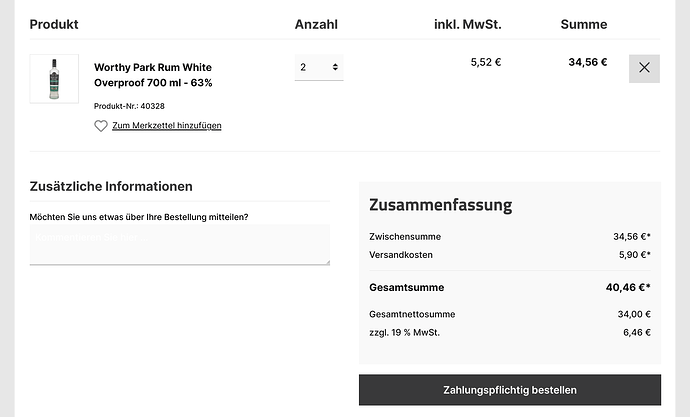This screenshot has width=690, height=417.
Task: Open the Anzahl quantity dropdown showing 2
Action: [319, 67]
